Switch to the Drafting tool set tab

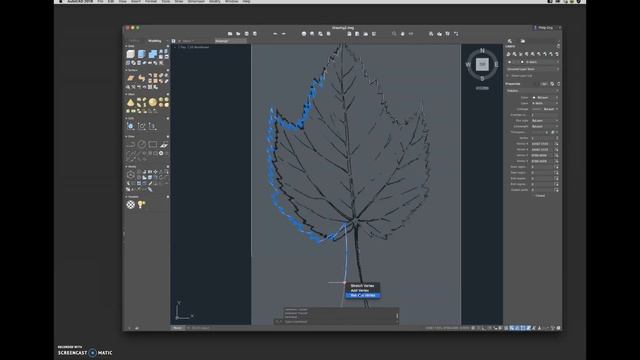coord(134,41)
